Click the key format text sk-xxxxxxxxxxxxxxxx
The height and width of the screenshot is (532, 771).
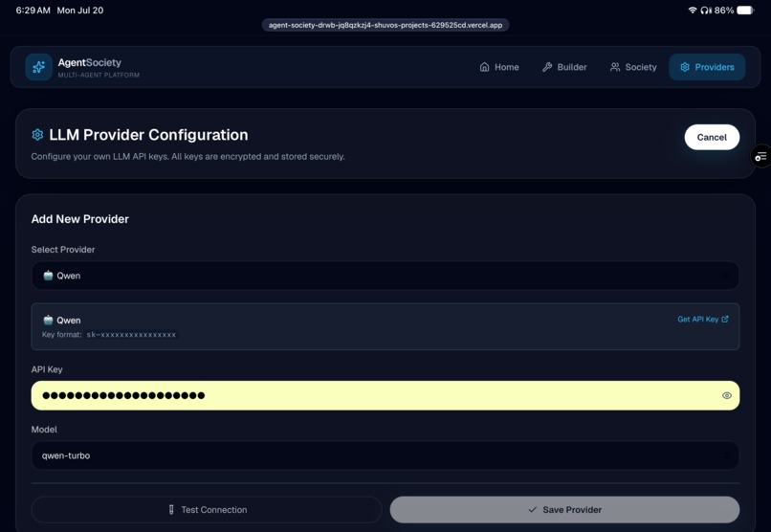(131, 335)
